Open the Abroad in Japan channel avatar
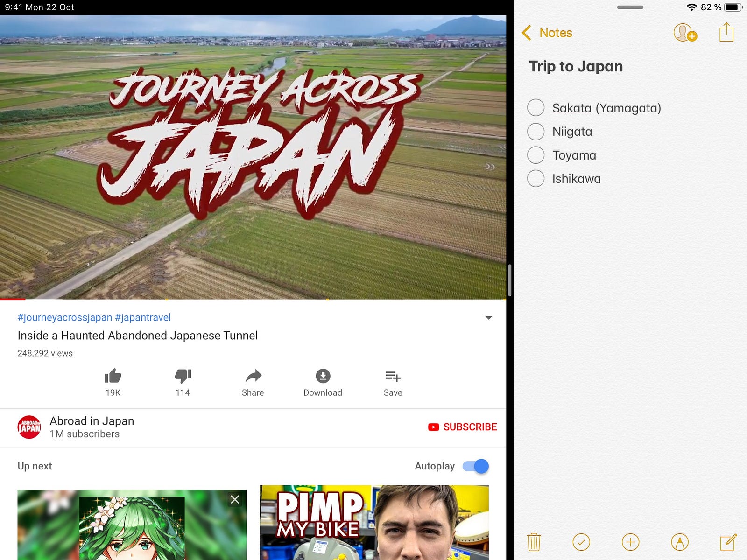The image size is (747, 560). [29, 427]
